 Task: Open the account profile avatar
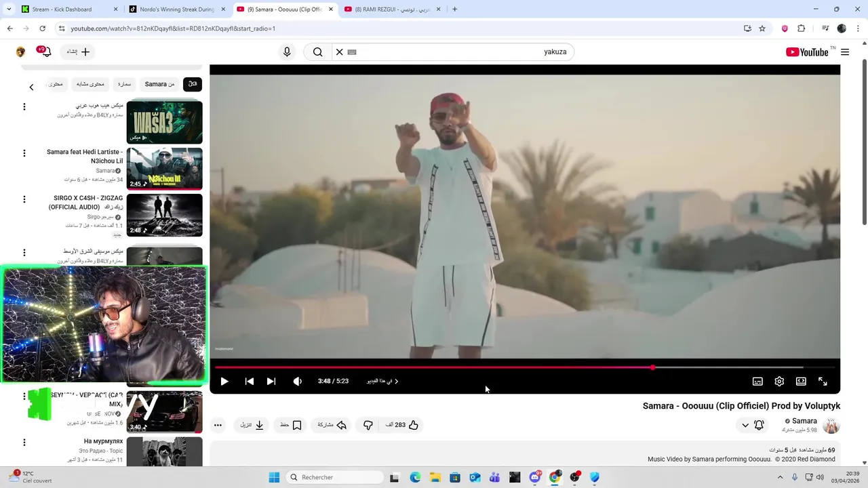point(21,52)
